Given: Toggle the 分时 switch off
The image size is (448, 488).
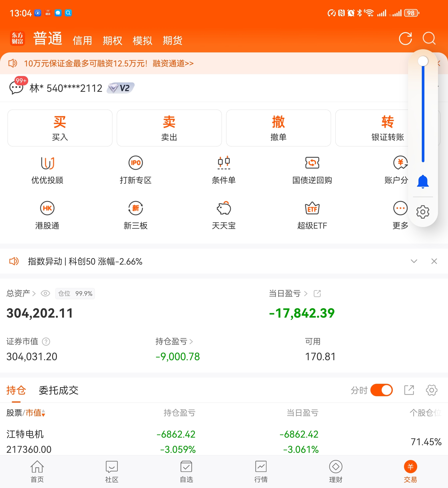Looking at the screenshot, I should (381, 390).
